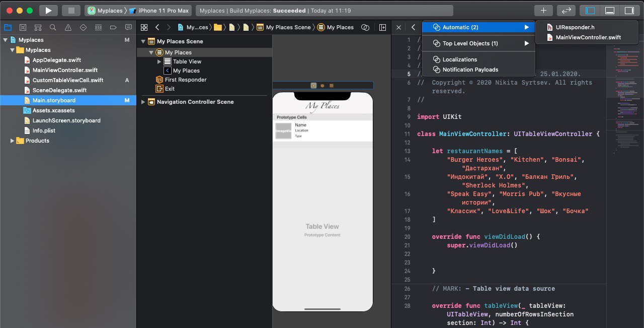
Task: Click the yellow folder breadcrumb
Action: coord(218,27)
